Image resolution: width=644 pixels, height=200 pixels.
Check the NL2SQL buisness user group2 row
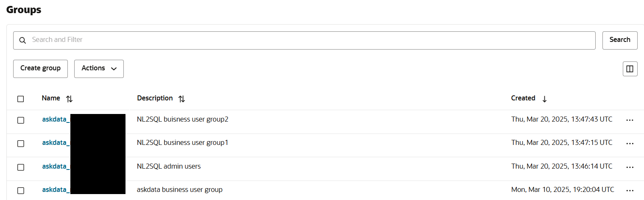(21, 120)
